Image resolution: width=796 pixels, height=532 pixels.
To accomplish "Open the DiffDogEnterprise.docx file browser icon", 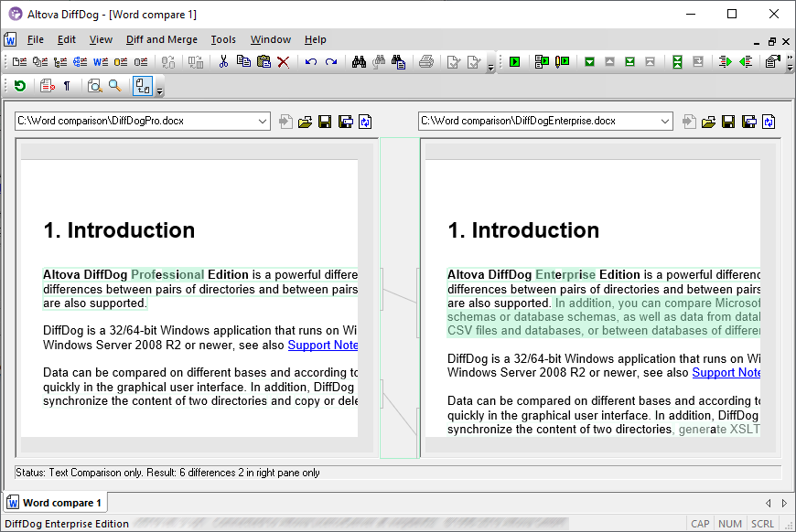I will click(x=708, y=121).
